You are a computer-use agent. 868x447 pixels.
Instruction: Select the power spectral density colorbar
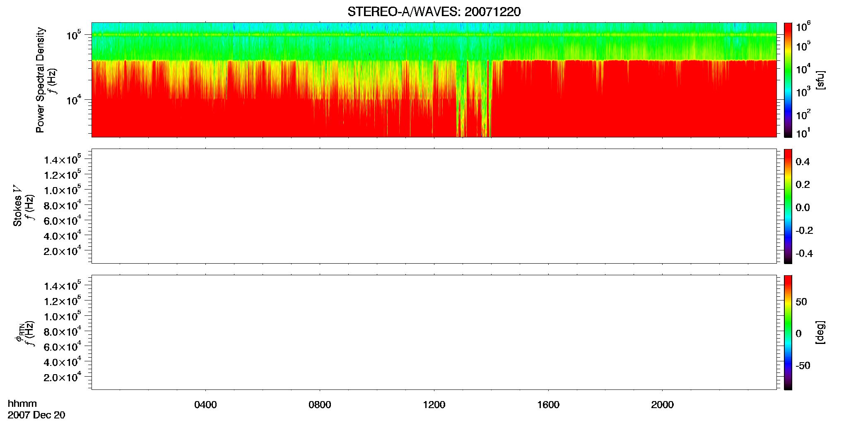(x=788, y=80)
